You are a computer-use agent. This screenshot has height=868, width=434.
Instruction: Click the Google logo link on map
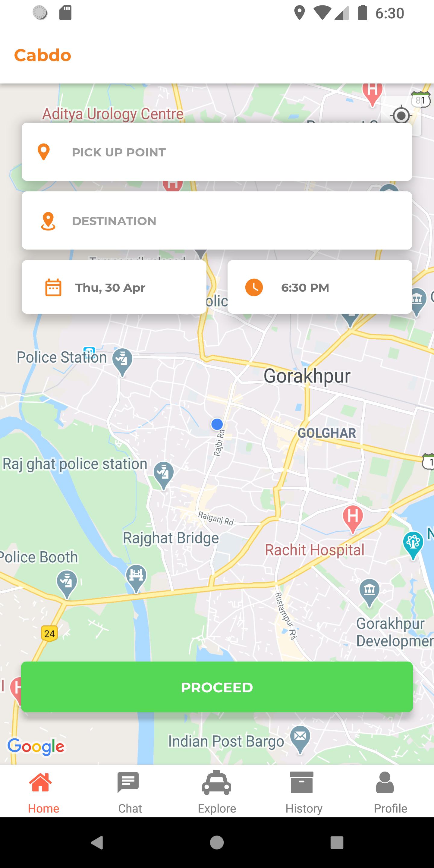(x=36, y=747)
